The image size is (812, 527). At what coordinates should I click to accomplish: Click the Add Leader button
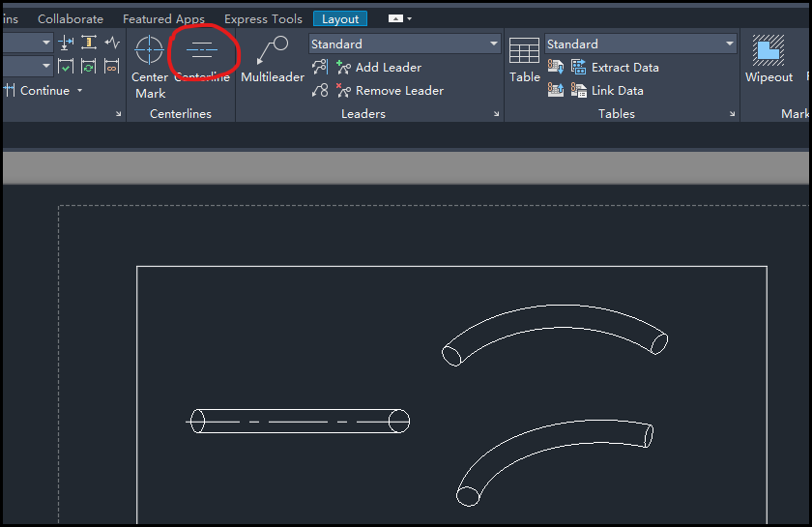tap(379, 68)
